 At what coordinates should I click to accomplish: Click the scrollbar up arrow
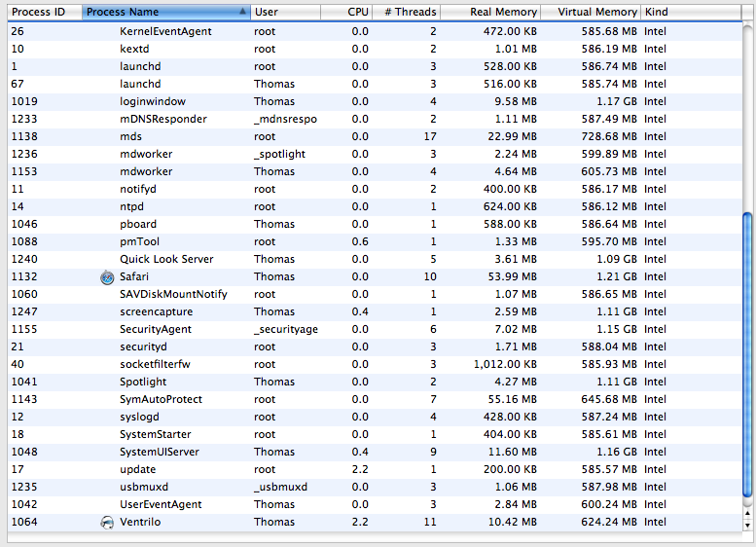748,513
